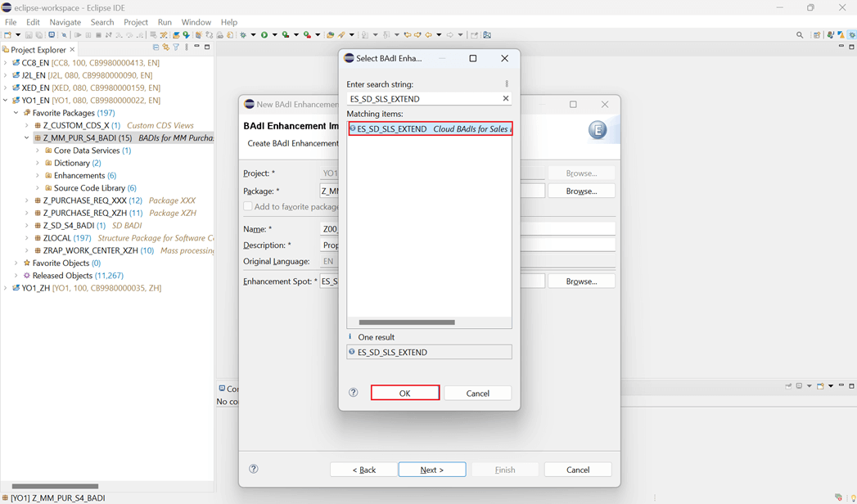Expand the Dictionary folder node
The image size is (857, 504).
(x=37, y=163)
